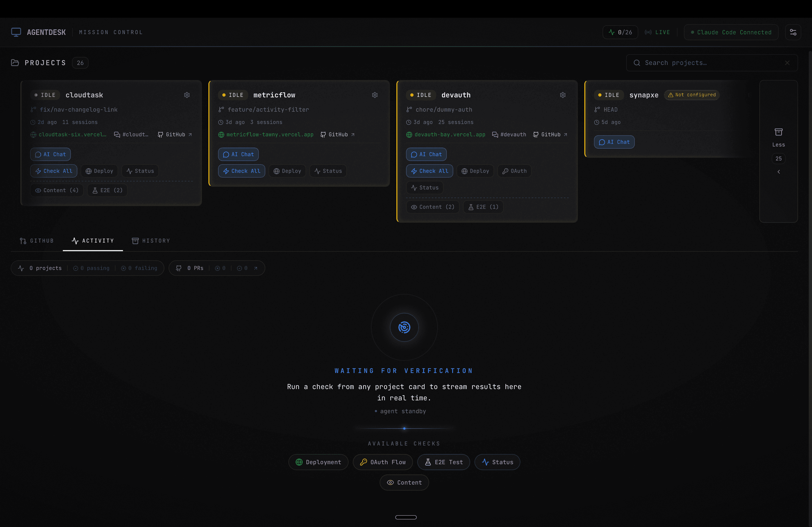Focus the Search projects field
Screen dimensions: 812x527
click(711, 63)
